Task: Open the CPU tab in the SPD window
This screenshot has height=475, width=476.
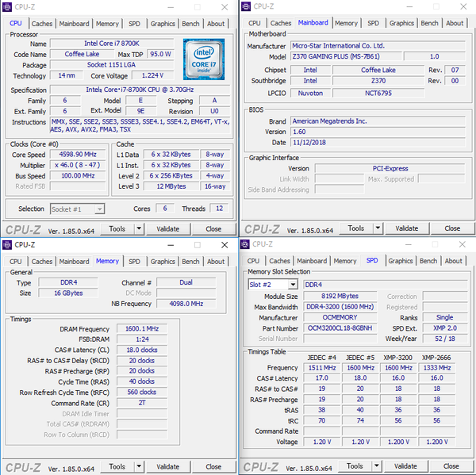Action: [x=253, y=261]
